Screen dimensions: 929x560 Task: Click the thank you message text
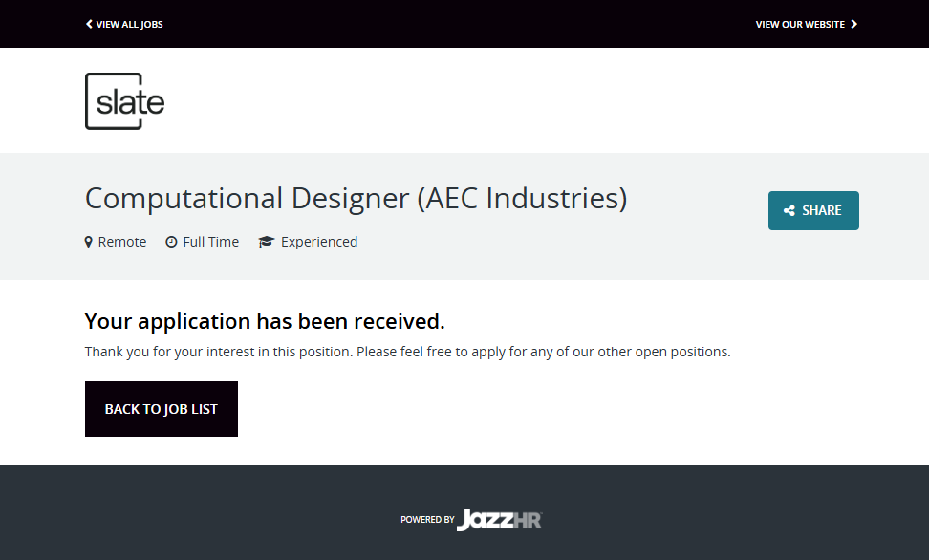click(x=407, y=352)
